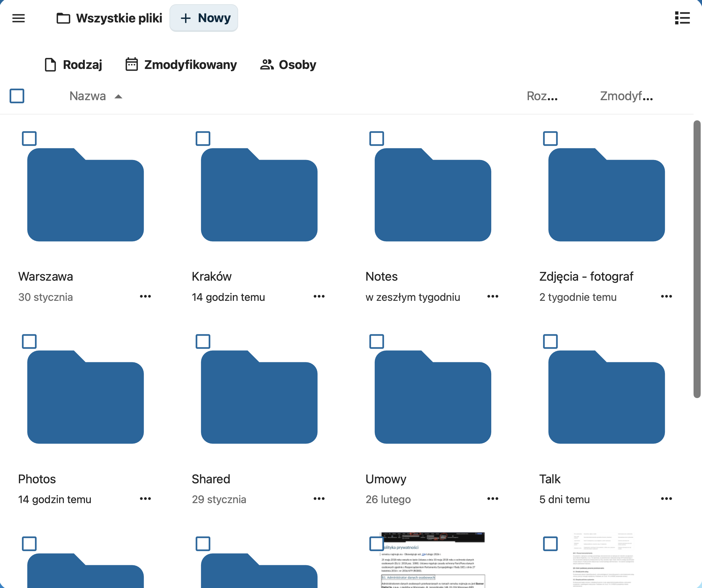Viewport: 702px width, 588px height.
Task: Switch to list view layout
Action: [x=682, y=18]
